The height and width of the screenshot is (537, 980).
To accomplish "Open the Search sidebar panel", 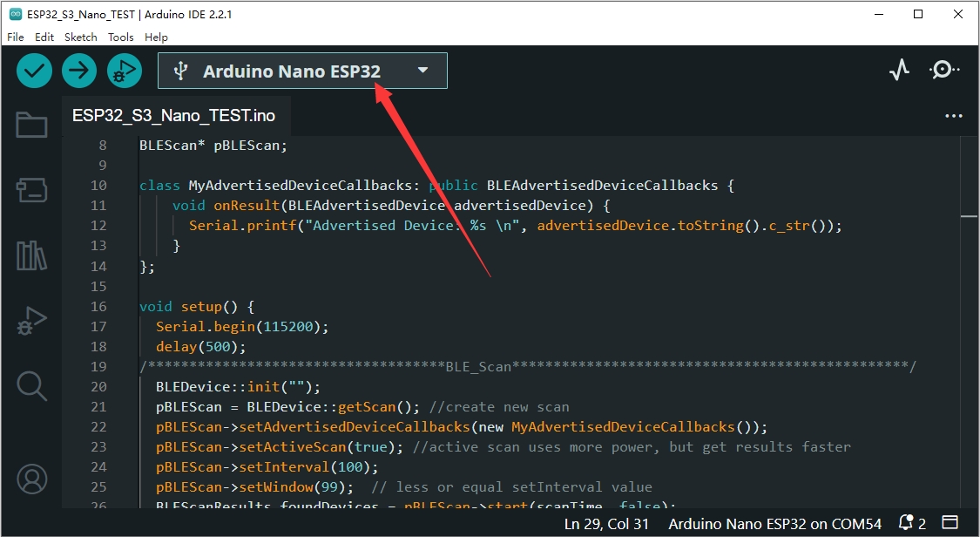I will (31, 385).
